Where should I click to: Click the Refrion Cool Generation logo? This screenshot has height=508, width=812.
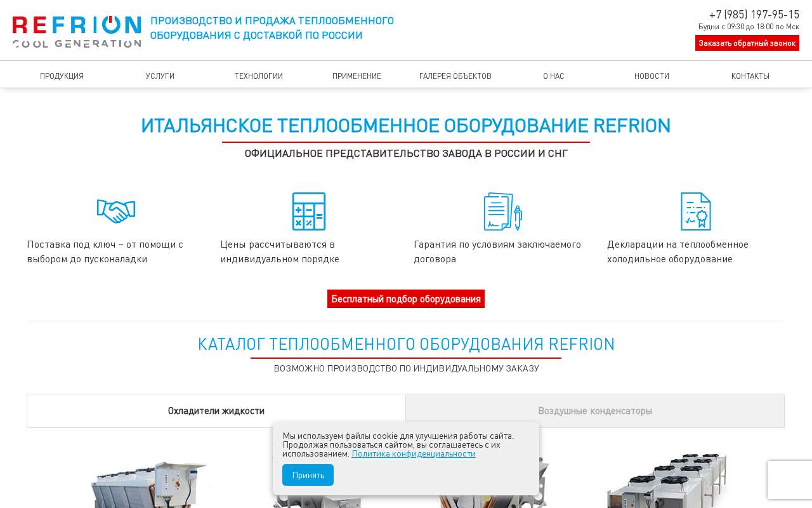coord(77,32)
